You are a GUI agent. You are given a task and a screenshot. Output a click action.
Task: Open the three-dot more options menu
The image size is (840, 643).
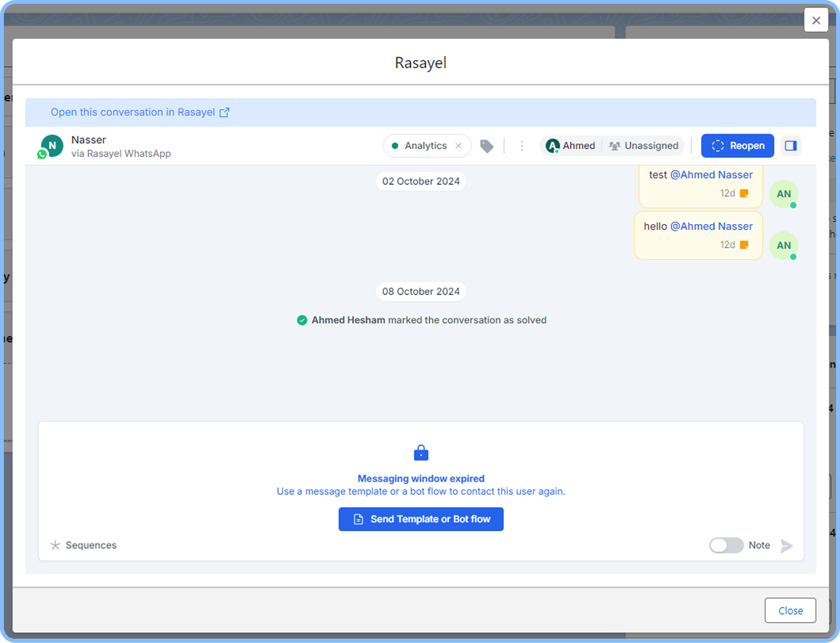pyautogui.click(x=522, y=146)
